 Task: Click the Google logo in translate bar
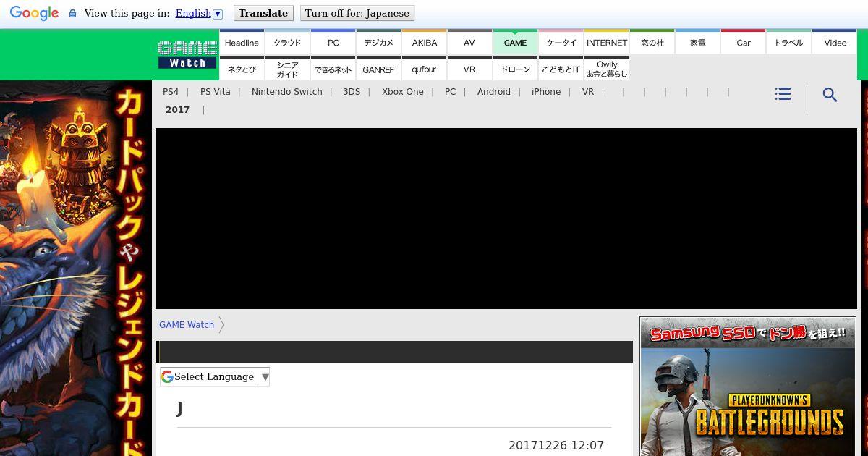tap(34, 13)
